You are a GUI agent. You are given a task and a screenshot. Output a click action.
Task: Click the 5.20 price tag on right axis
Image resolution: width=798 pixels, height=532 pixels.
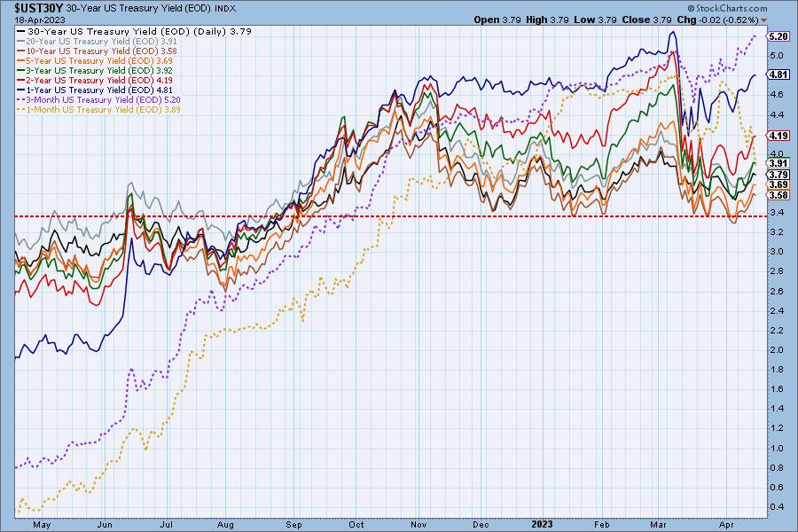[x=778, y=36]
